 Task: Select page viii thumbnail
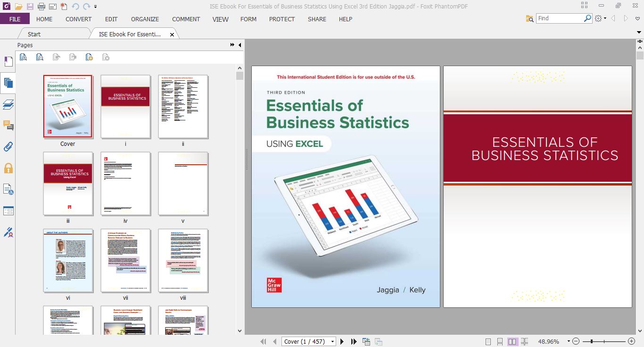click(183, 261)
